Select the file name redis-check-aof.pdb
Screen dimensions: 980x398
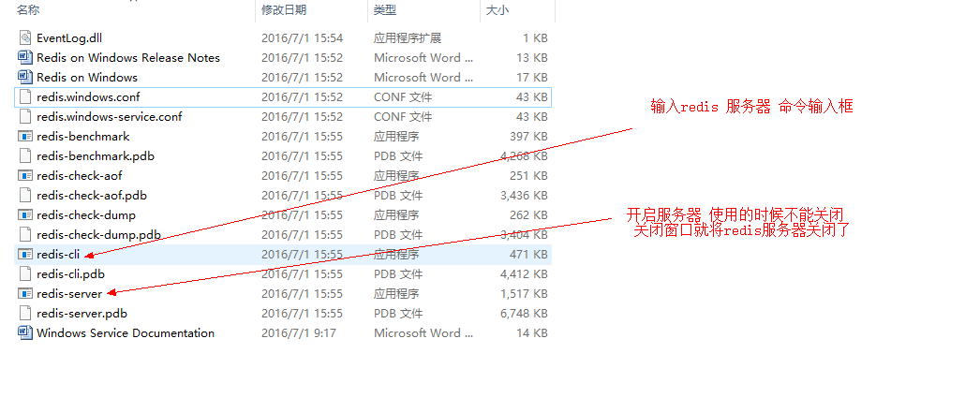point(92,196)
